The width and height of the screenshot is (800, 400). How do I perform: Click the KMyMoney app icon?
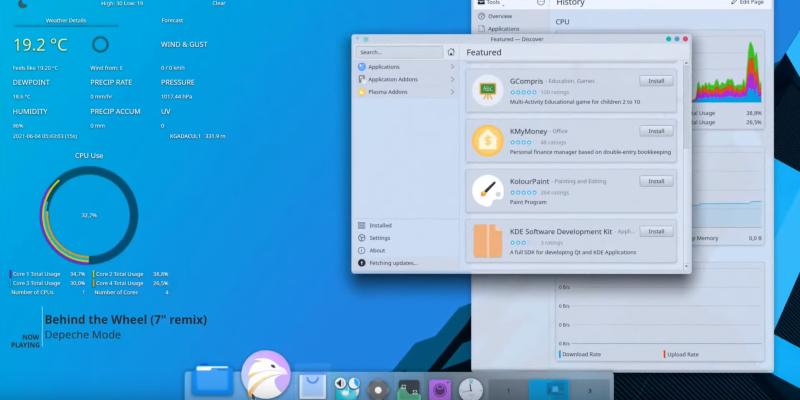[x=488, y=140]
